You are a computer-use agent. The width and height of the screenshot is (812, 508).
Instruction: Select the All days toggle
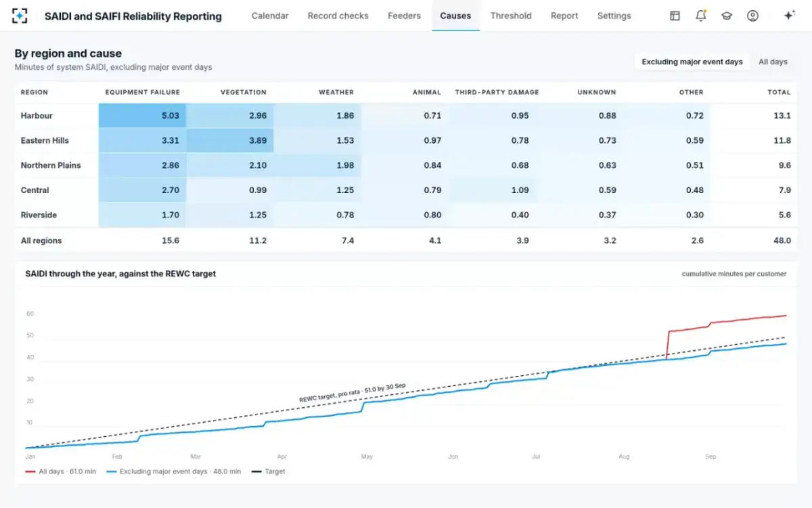click(773, 62)
